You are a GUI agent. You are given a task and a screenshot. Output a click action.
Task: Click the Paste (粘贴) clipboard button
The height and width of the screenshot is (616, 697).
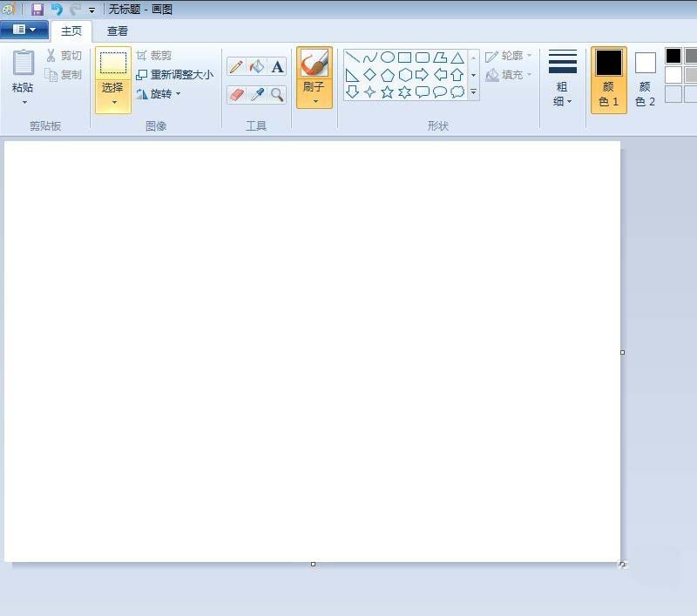(24, 71)
